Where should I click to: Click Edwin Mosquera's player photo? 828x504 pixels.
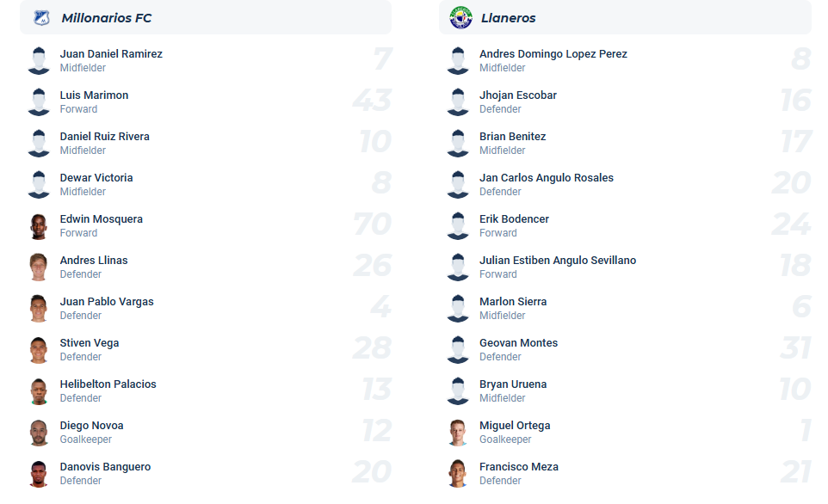pyautogui.click(x=39, y=226)
